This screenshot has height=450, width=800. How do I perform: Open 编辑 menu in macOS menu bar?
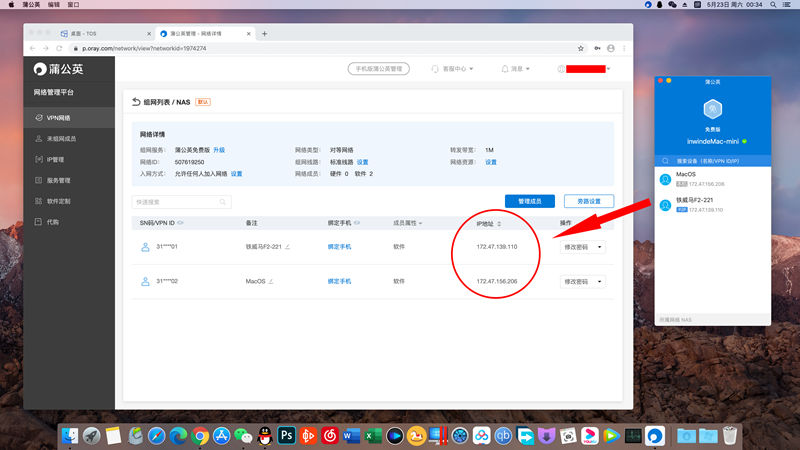(54, 5)
